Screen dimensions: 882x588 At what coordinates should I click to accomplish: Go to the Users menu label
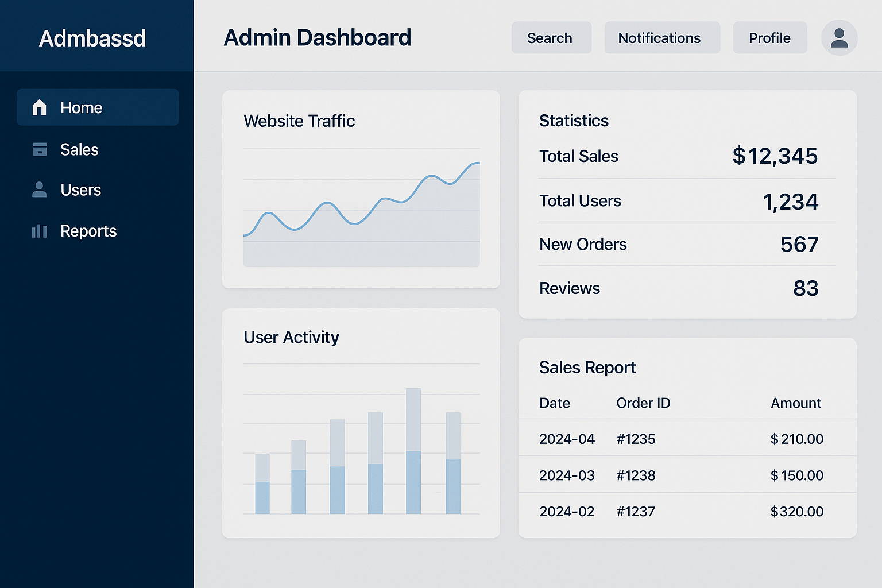pyautogui.click(x=80, y=190)
